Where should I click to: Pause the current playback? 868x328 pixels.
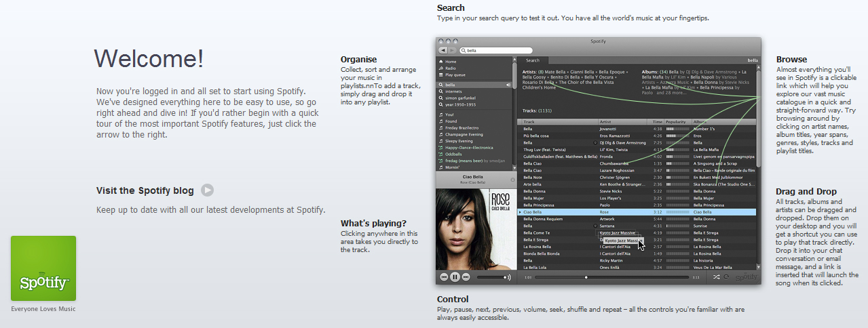point(455,277)
